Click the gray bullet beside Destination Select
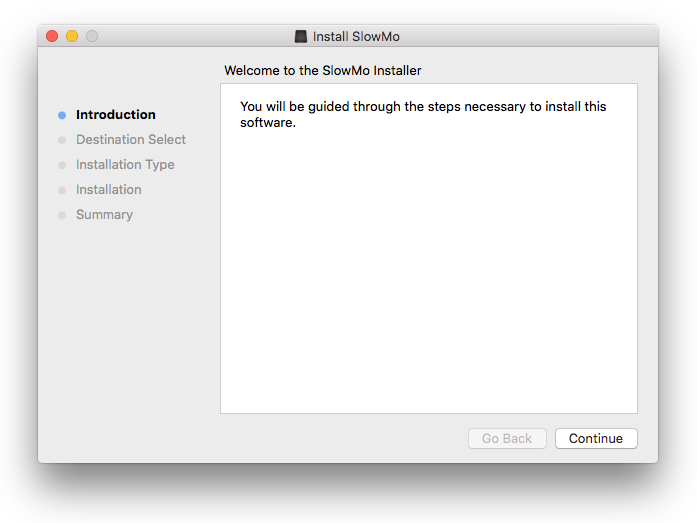The width and height of the screenshot is (697, 523). click(62, 140)
